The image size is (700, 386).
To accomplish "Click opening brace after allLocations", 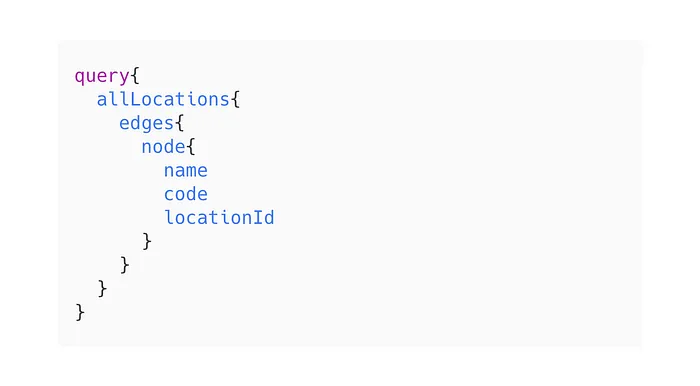I will tap(235, 99).
